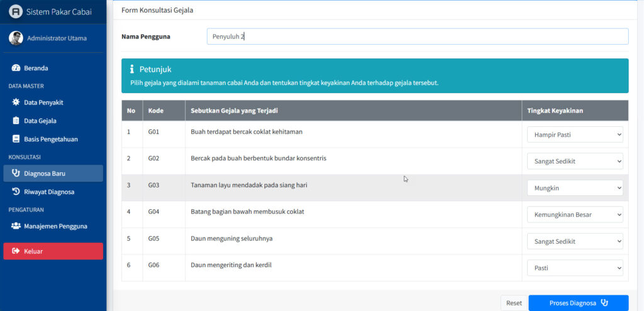This screenshot has width=644, height=311.
Task: Click the Administrator Utama avatar picture
Action: pos(16,38)
